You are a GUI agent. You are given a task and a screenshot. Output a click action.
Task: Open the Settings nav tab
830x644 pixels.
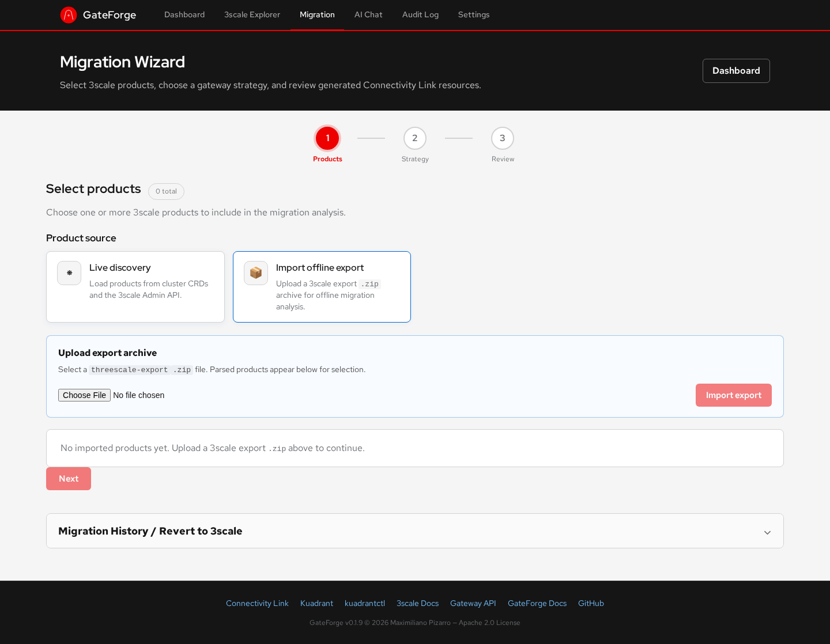click(474, 15)
